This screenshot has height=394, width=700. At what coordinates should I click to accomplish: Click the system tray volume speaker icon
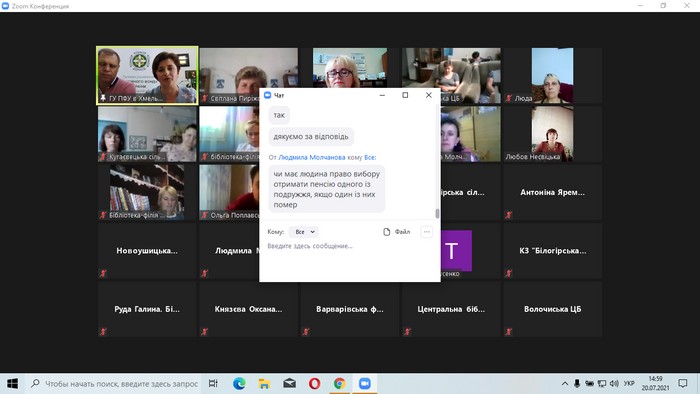click(614, 383)
